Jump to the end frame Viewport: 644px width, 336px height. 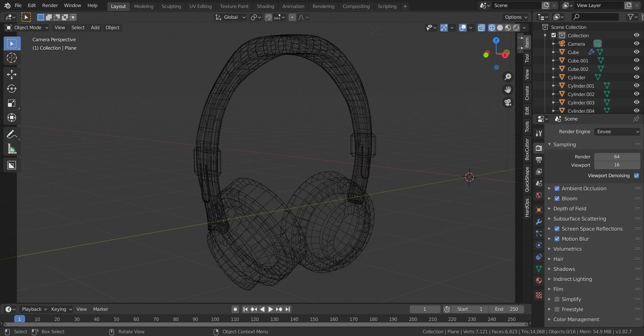click(287, 309)
